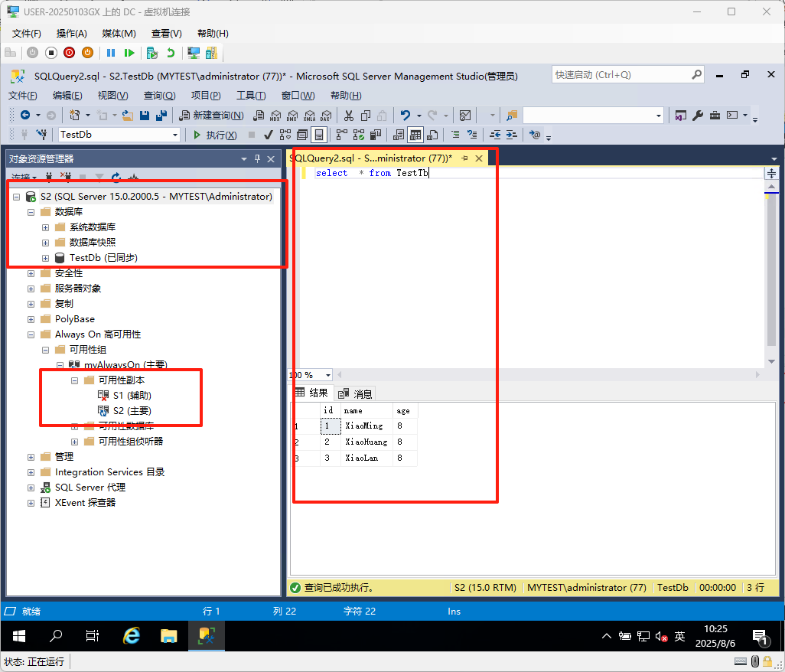Click Decrease Indent icon

pos(495,135)
